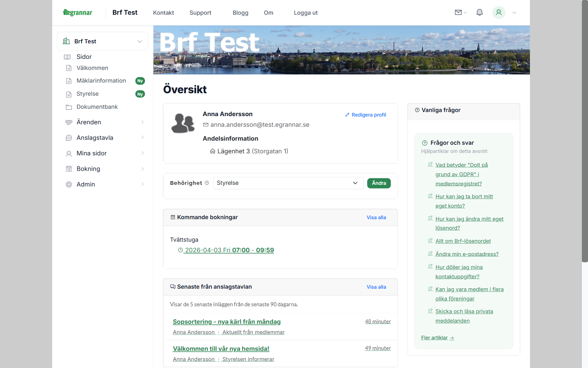588x368 pixels.
Task: Open Välkommen page in sidebar
Action: (x=92, y=68)
